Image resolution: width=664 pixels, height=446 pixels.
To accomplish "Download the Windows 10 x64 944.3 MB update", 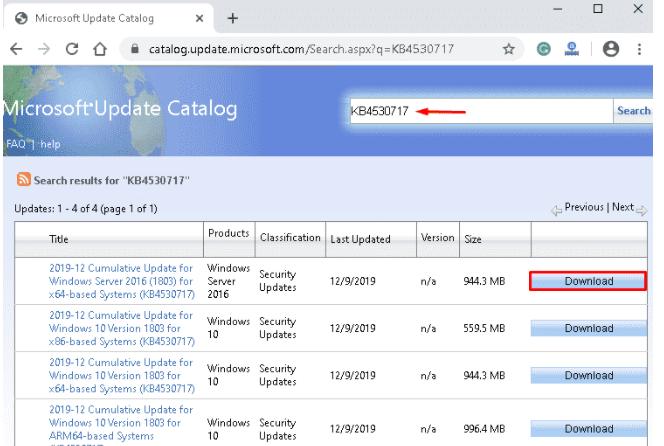I will coord(589,375).
